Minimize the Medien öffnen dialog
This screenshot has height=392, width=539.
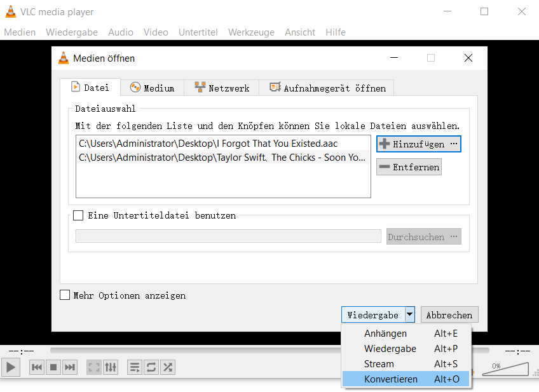[x=394, y=58]
